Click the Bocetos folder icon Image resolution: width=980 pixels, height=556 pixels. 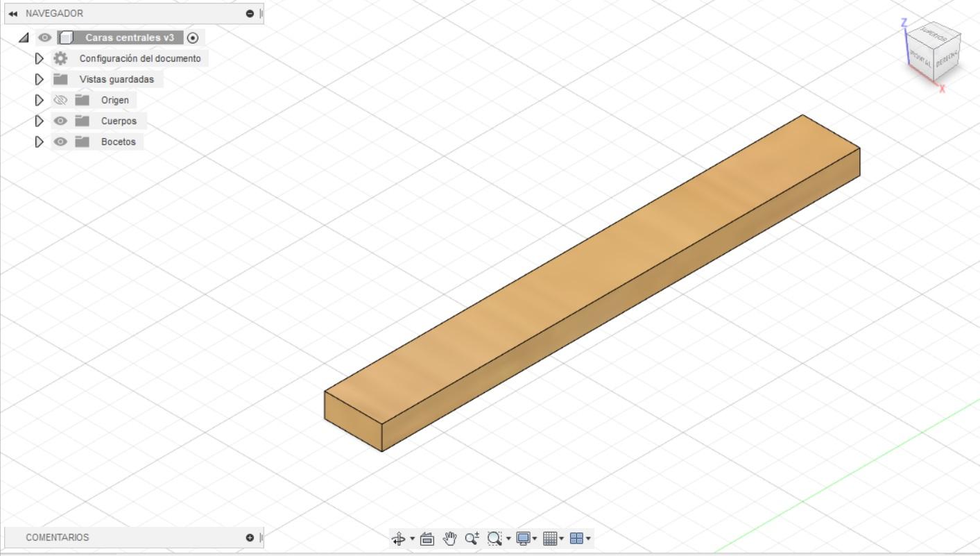coord(83,142)
